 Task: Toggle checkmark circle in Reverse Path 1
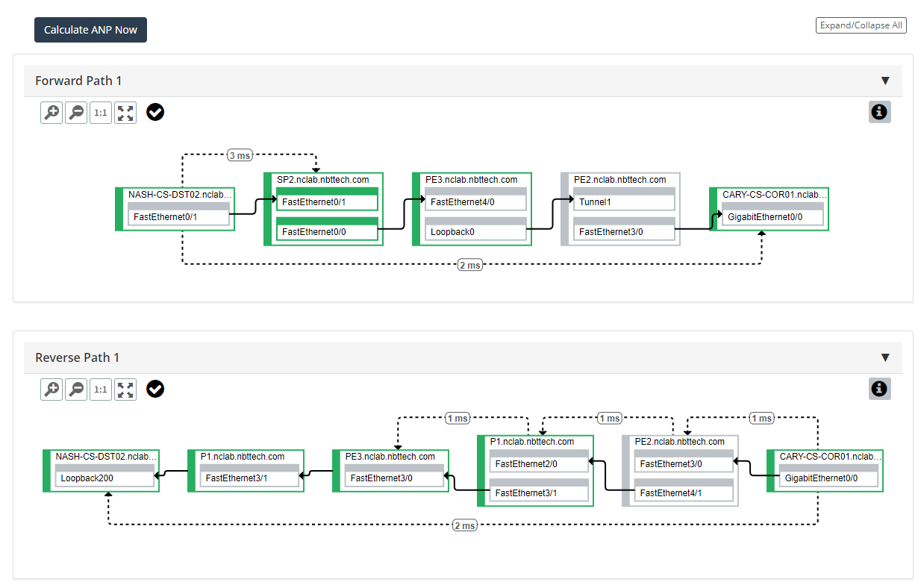(x=155, y=389)
